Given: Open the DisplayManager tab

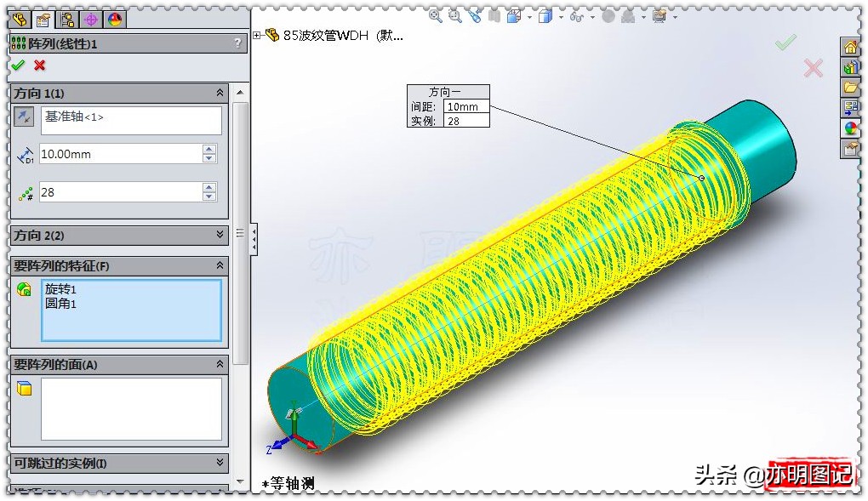Looking at the screenshot, I should point(114,19).
